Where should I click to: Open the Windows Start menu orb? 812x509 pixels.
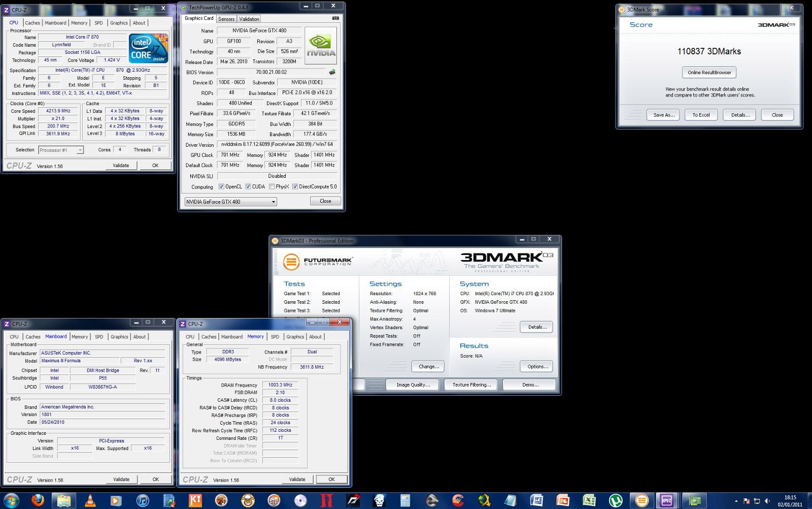pyautogui.click(x=11, y=500)
